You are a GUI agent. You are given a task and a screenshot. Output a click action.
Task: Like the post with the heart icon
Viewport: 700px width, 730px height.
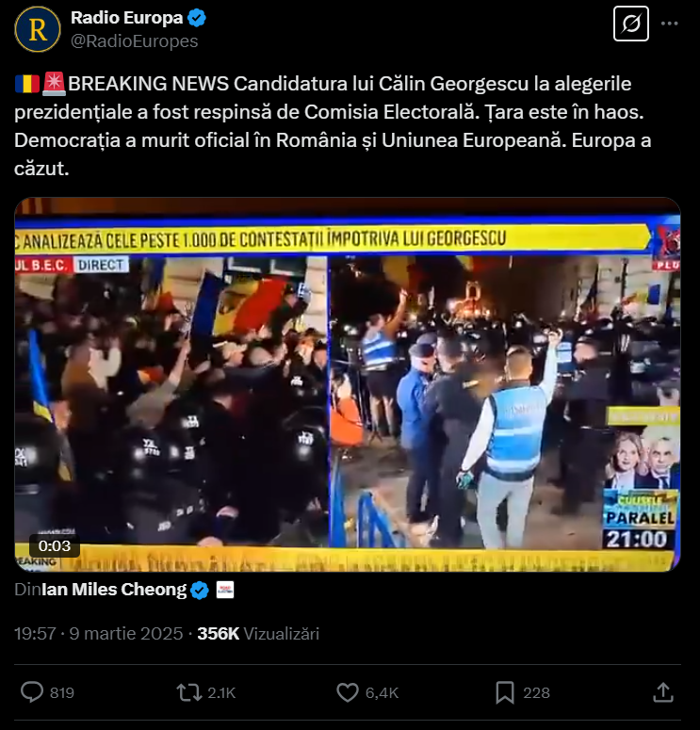[x=348, y=692]
